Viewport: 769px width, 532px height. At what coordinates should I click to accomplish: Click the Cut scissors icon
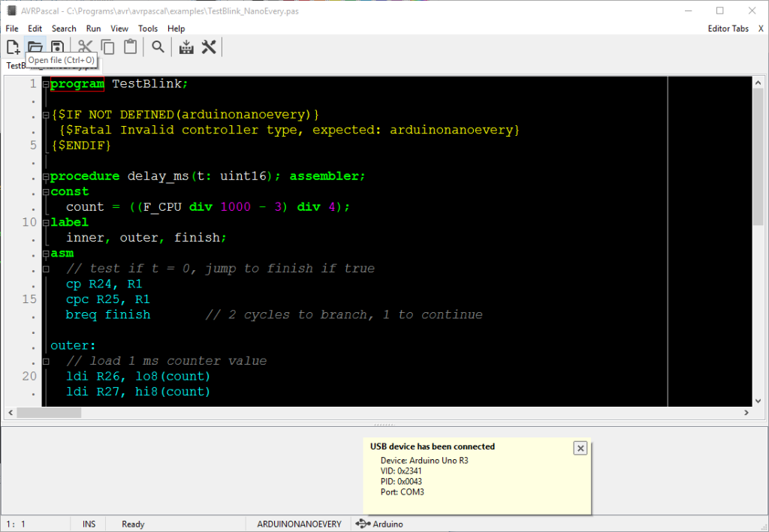[x=86, y=47]
